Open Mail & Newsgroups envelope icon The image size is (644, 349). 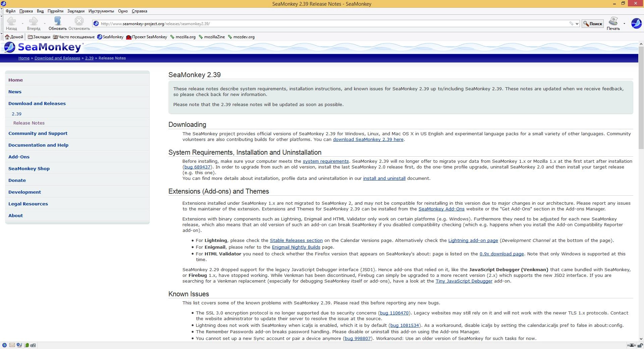(12, 345)
